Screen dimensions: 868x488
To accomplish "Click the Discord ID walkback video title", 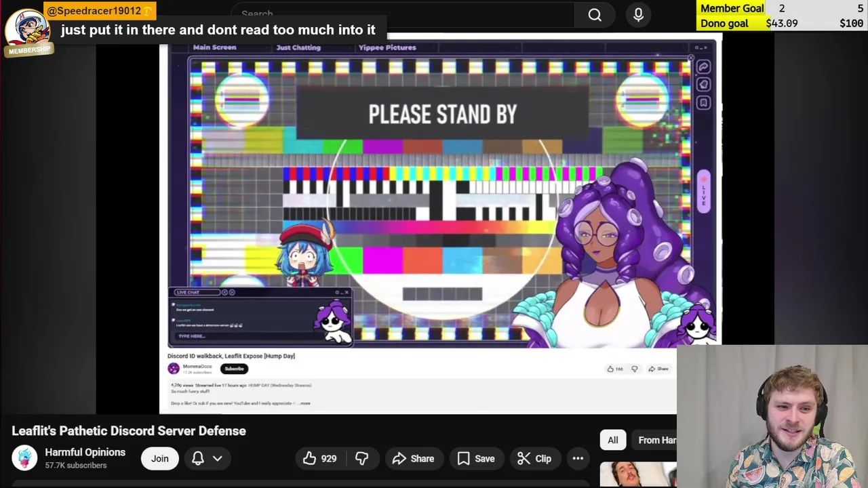I will pos(231,356).
